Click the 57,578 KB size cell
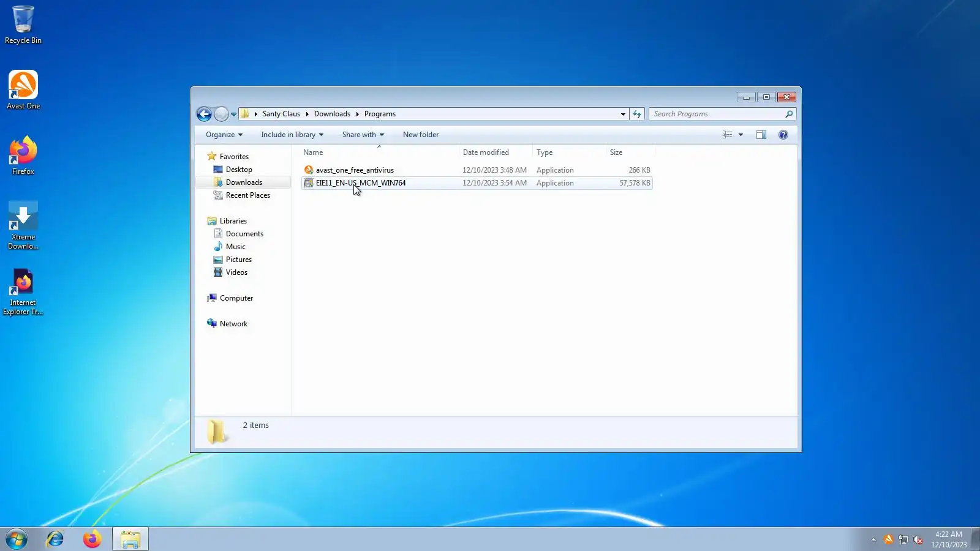The image size is (980, 551). (x=635, y=183)
